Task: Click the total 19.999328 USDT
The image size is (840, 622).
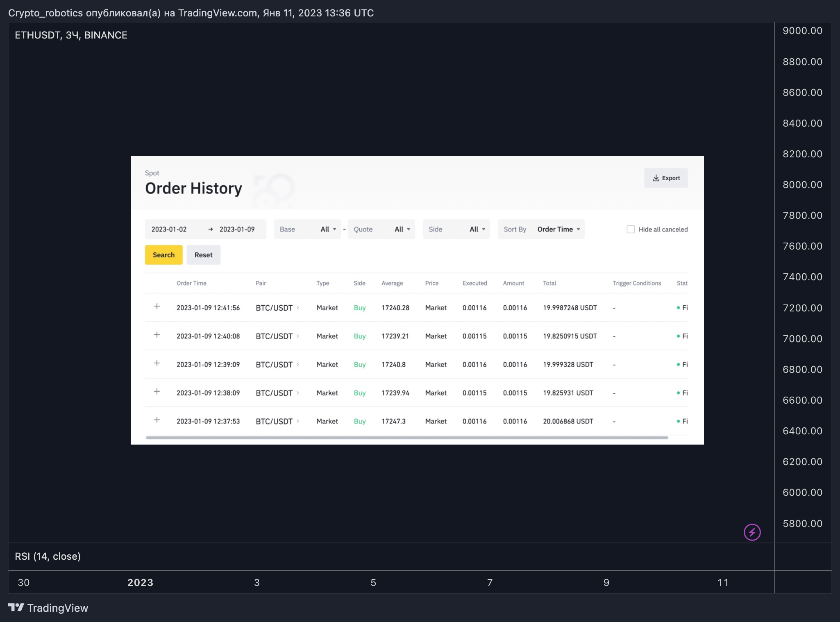Action: pos(568,364)
